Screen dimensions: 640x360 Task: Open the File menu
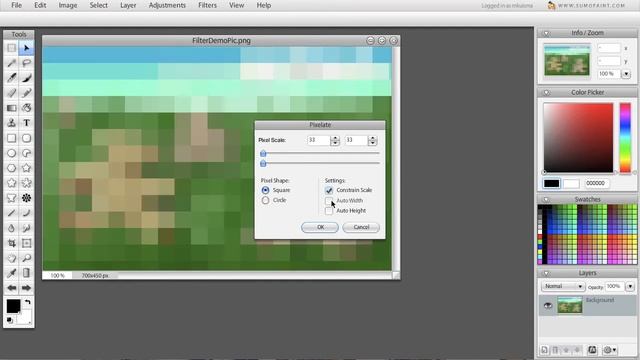pos(16,5)
